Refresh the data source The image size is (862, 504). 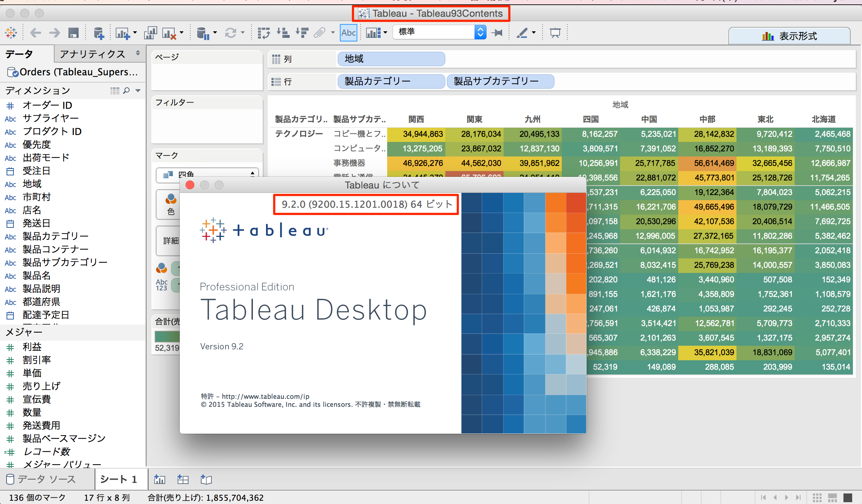230,33
